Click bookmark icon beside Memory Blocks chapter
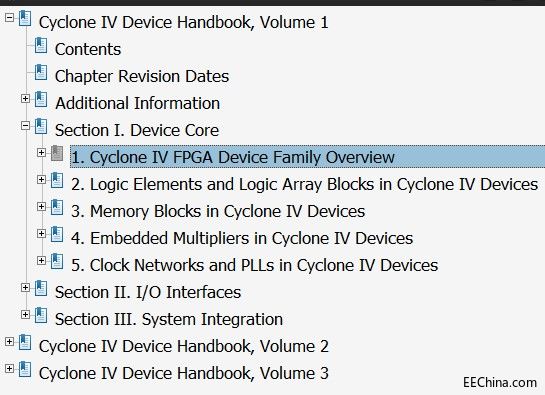Image resolution: width=545 pixels, height=395 pixels. [x=57, y=208]
